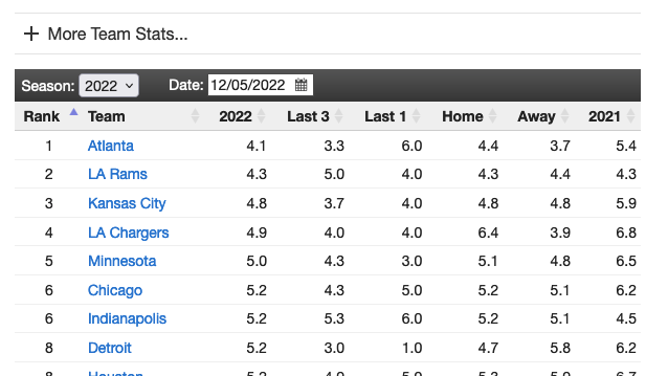Click the date field showing 12/05/2022
The height and width of the screenshot is (376, 668).
(x=260, y=85)
